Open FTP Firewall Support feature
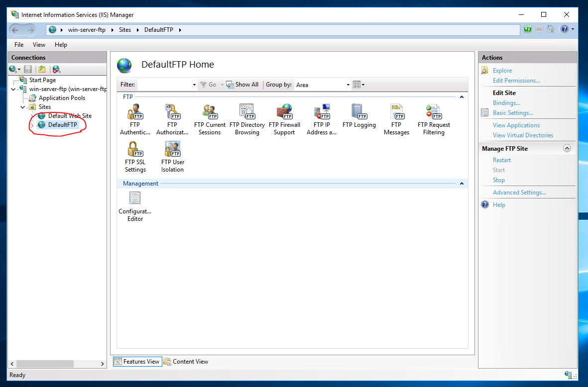 click(284, 119)
